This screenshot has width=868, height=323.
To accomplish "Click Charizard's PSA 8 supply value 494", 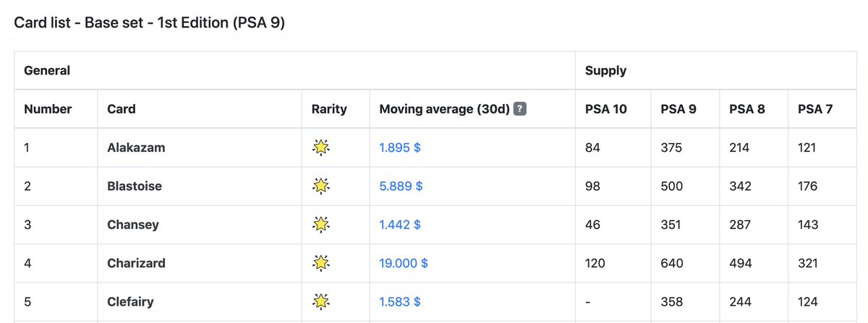I will point(741,263).
